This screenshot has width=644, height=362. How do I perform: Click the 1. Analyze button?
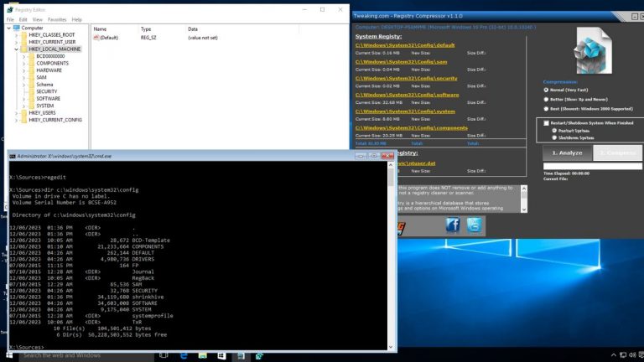pyautogui.click(x=567, y=153)
